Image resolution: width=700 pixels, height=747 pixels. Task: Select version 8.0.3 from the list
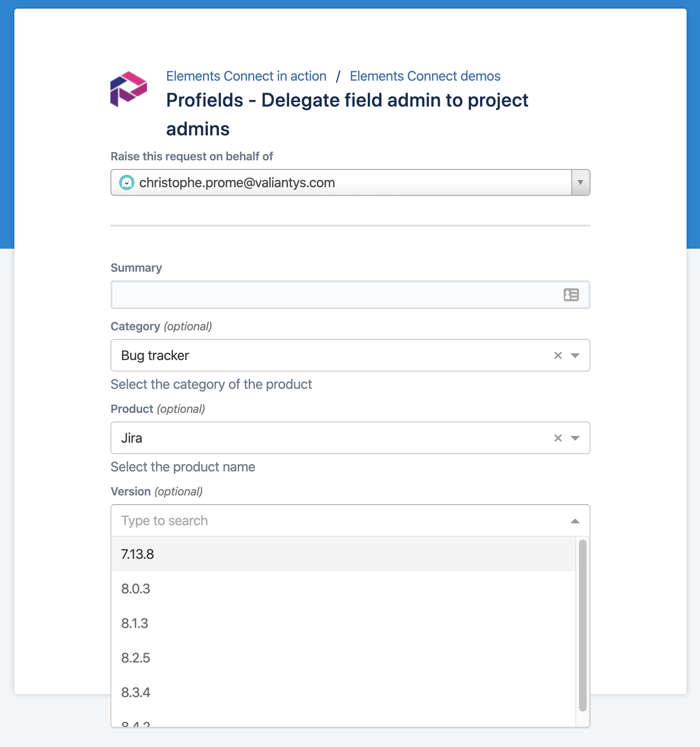coord(136,589)
